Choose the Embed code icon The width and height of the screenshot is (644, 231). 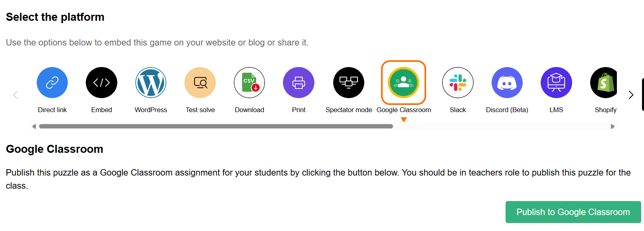coord(101,83)
